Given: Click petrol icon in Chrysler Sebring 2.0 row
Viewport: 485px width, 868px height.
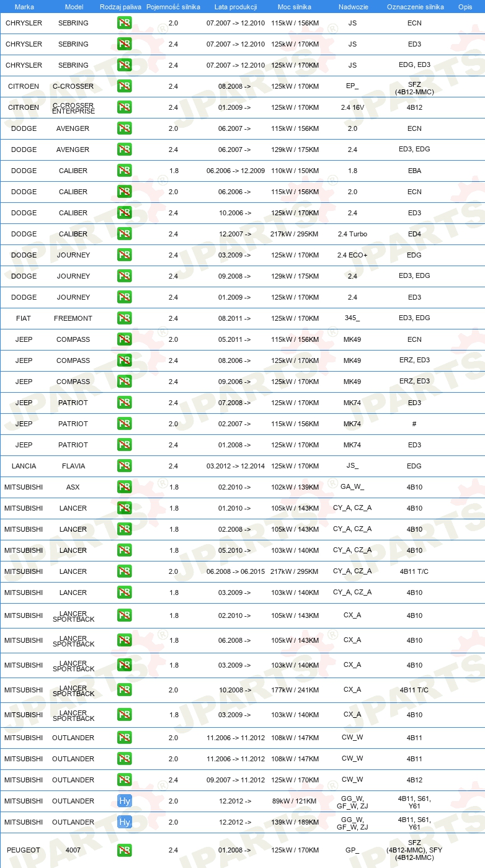Looking at the screenshot, I should point(124,24).
